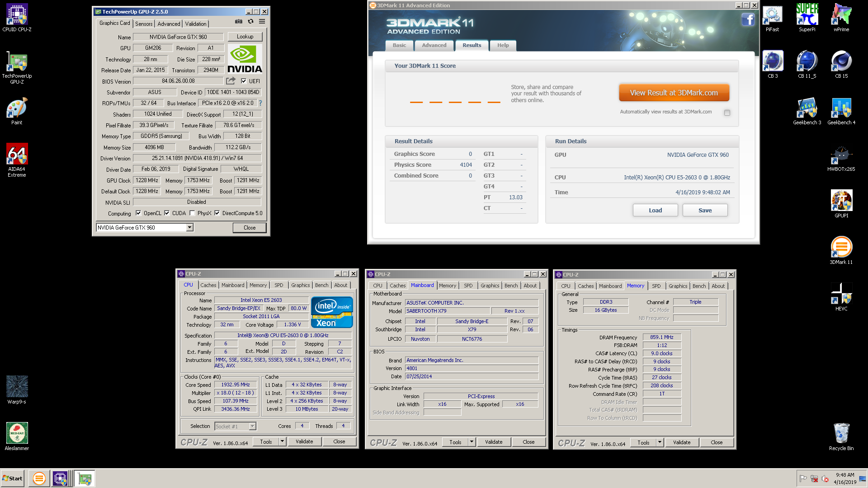
Task: Open the CPUID CPU-Z desktop icon
Action: [17, 17]
